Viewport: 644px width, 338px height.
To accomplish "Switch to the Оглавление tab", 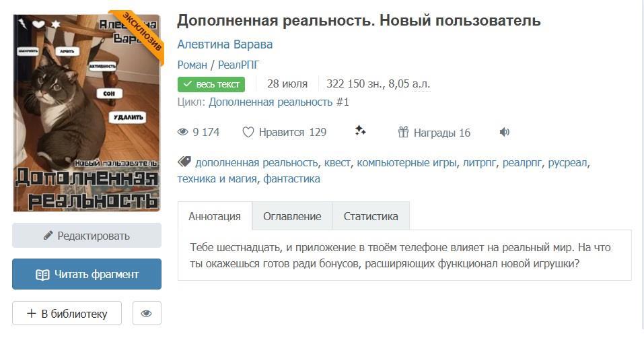I will click(x=292, y=216).
